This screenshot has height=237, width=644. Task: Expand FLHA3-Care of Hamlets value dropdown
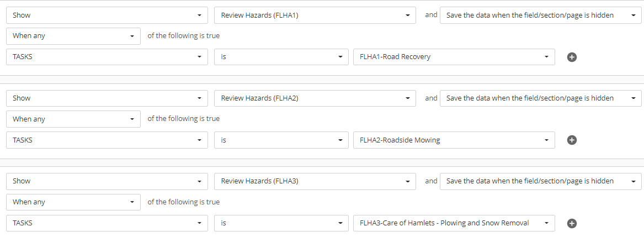click(x=454, y=223)
